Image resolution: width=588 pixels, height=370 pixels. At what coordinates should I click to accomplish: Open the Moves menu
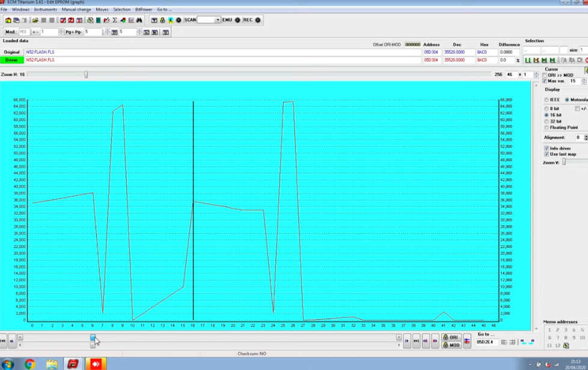(x=102, y=10)
